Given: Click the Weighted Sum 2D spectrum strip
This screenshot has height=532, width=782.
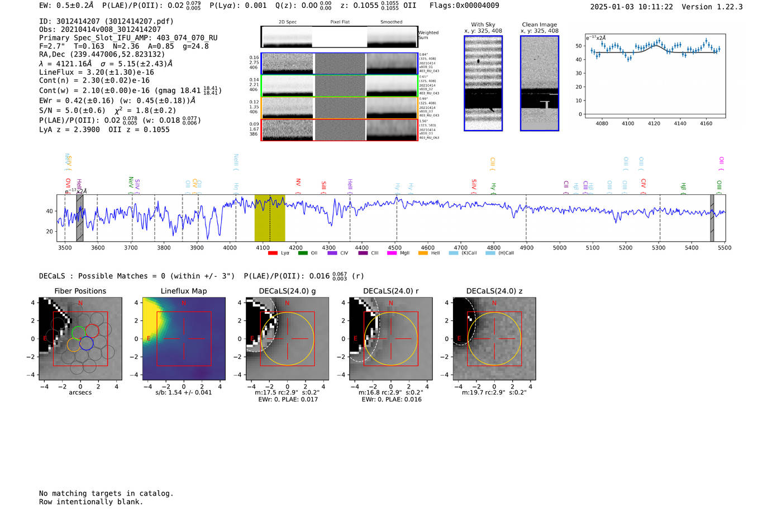Looking at the screenshot, I should click(339, 37).
